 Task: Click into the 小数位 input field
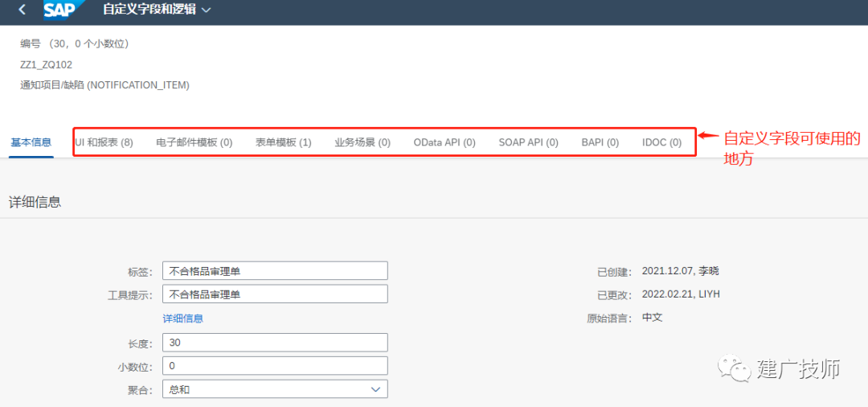click(275, 365)
